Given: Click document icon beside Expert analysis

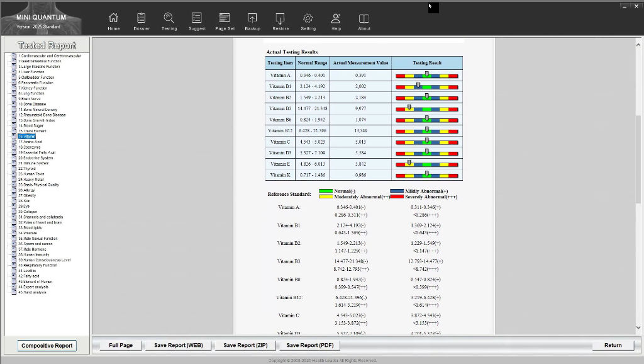Looking at the screenshot, I should coord(14,287).
